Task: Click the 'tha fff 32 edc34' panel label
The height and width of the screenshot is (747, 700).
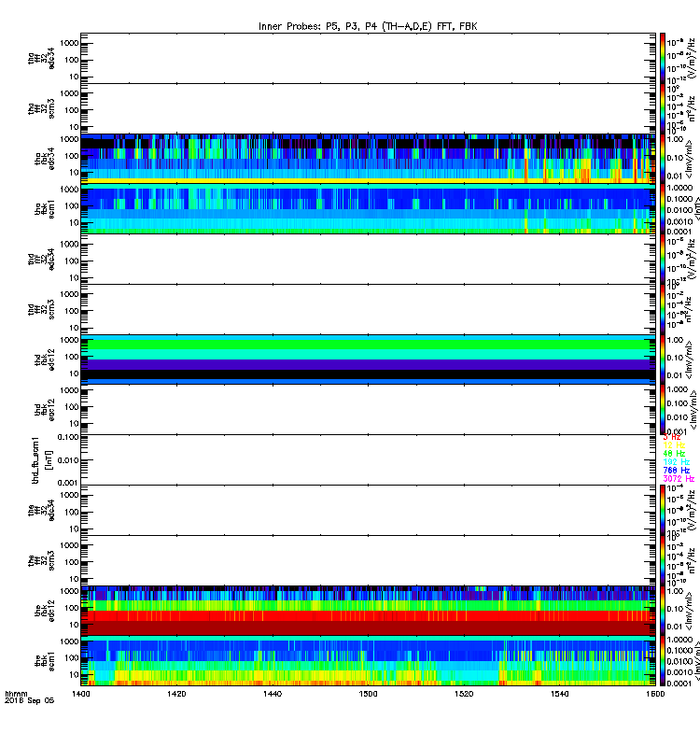Action: [41, 59]
